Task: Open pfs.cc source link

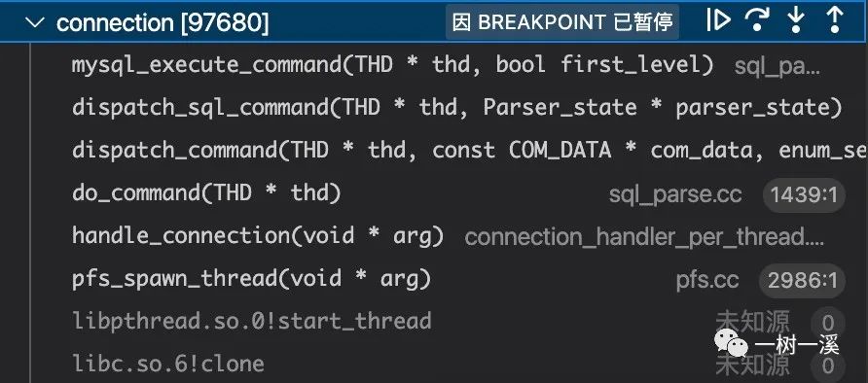Action: [x=706, y=280]
